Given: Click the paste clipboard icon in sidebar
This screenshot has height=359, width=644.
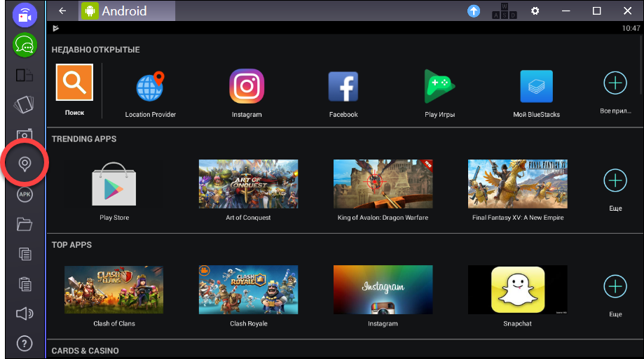Looking at the screenshot, I should coord(25,284).
